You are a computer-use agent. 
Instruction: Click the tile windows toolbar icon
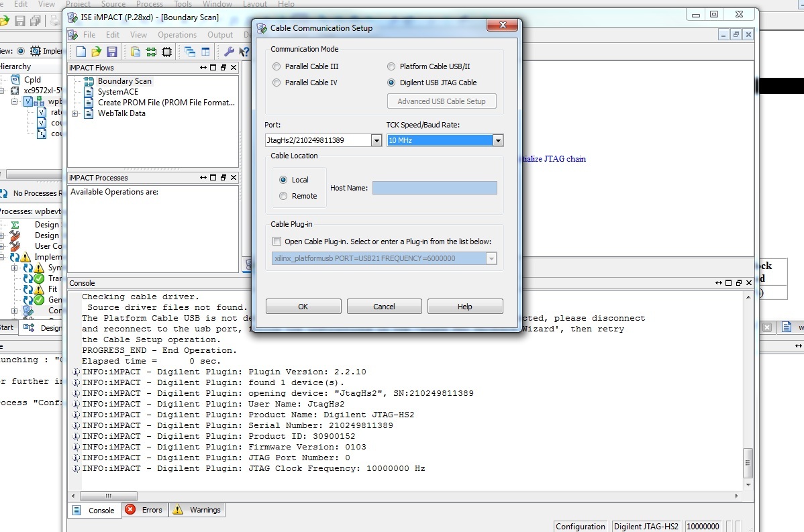205,51
